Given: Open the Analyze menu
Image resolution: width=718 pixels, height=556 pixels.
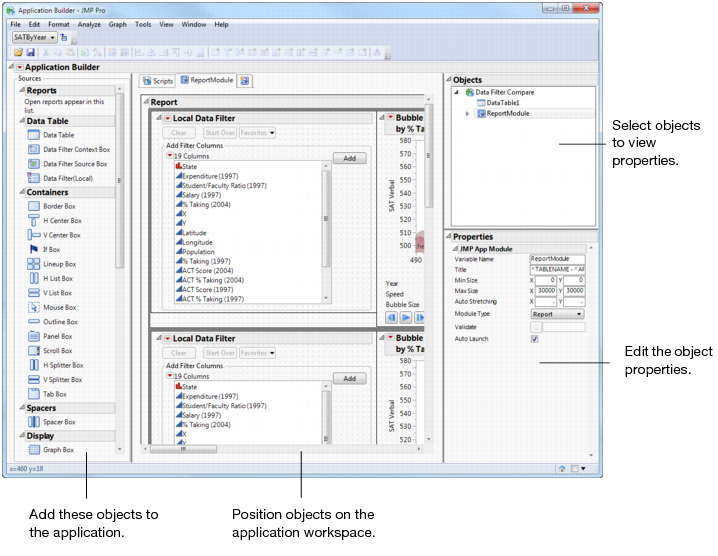Looking at the screenshot, I should tap(88, 24).
